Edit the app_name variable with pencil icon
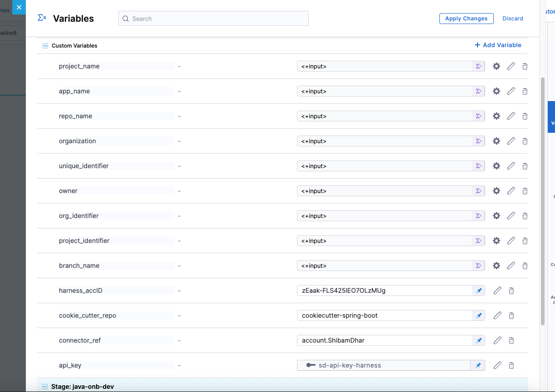Screen dimensions: 555x392 tap(511, 91)
